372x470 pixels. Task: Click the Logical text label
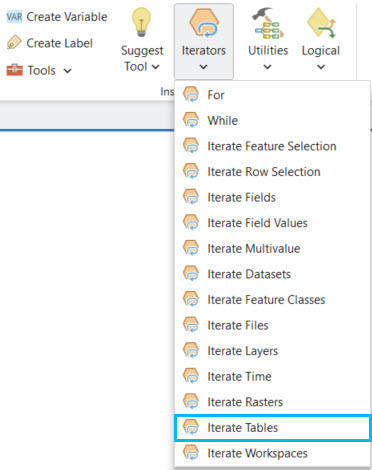click(x=321, y=51)
